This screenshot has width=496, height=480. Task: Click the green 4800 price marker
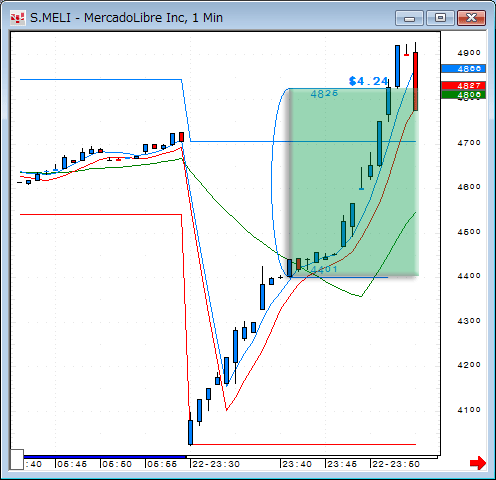click(463, 95)
